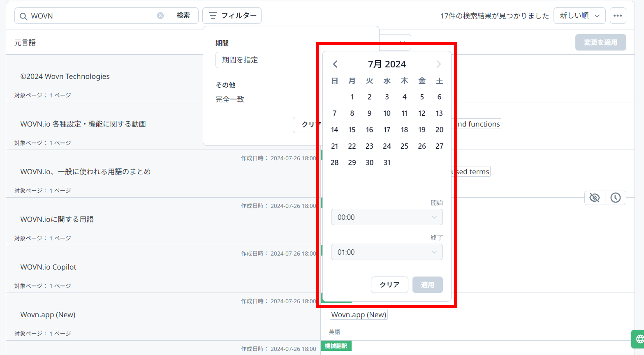Open the 新しい順 sort order dropdown
This screenshot has height=355, width=644.
579,16
